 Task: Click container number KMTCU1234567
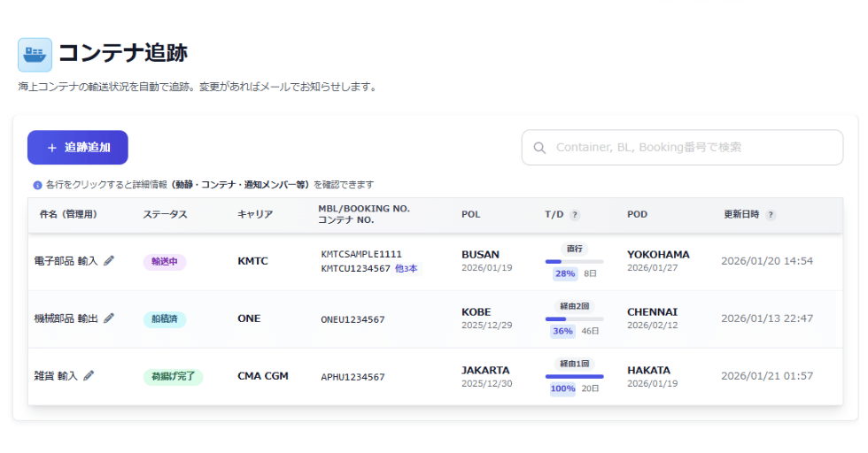pos(355,269)
